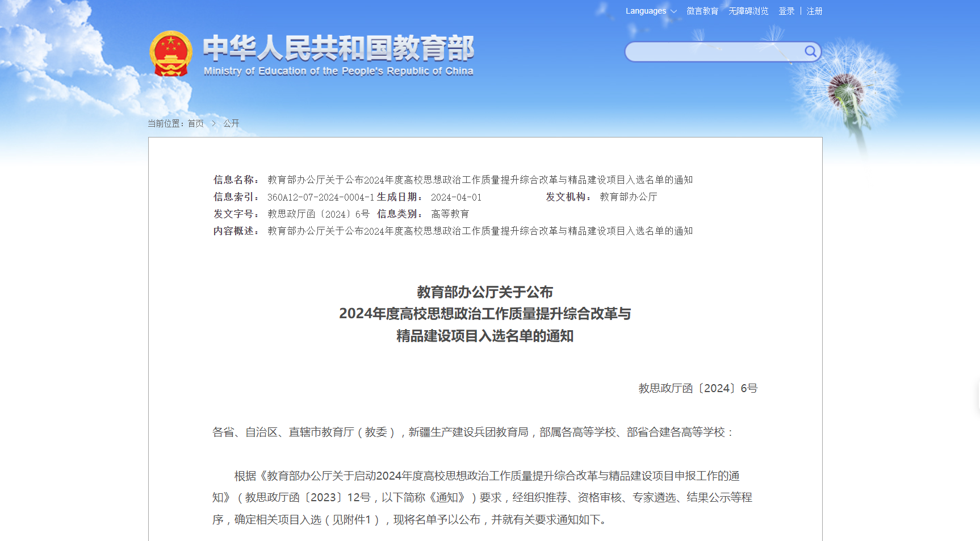Click the right-aligned document number 教思政厅函〔2024〕6号
The image size is (980, 541).
point(698,388)
